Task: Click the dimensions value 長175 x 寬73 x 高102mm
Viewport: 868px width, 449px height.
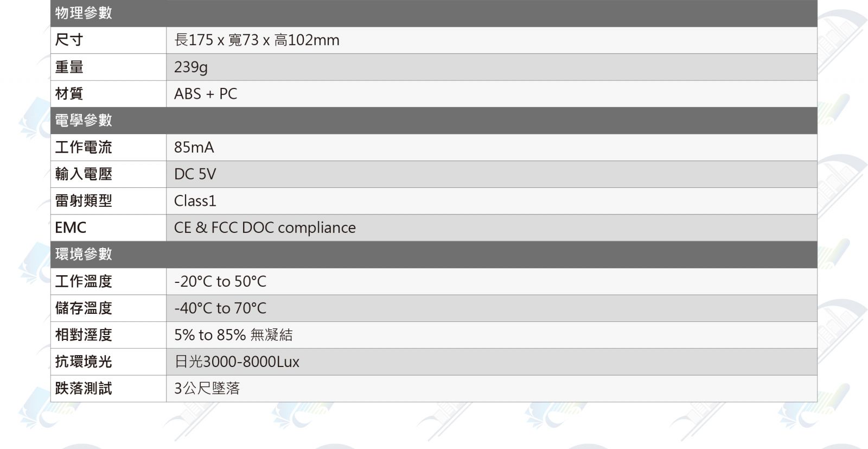Action: [x=257, y=40]
